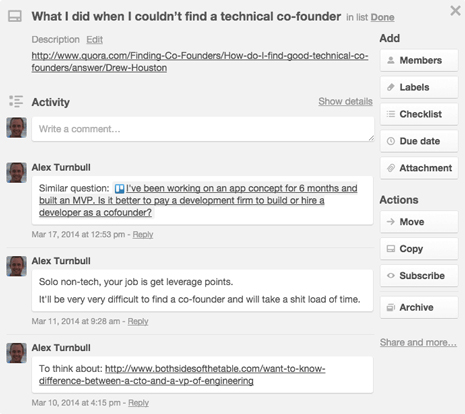The height and width of the screenshot is (414, 465).
Task: Open Share and more options
Action: click(x=418, y=342)
